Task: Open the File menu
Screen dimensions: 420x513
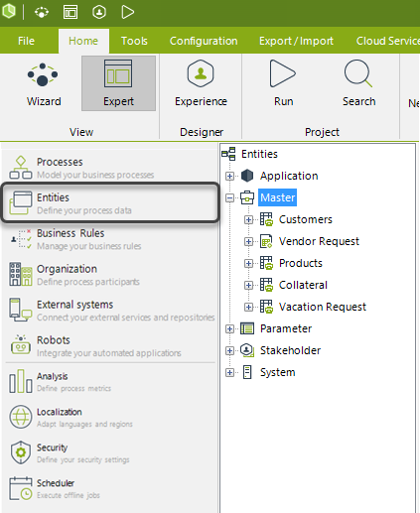Action: (x=26, y=41)
